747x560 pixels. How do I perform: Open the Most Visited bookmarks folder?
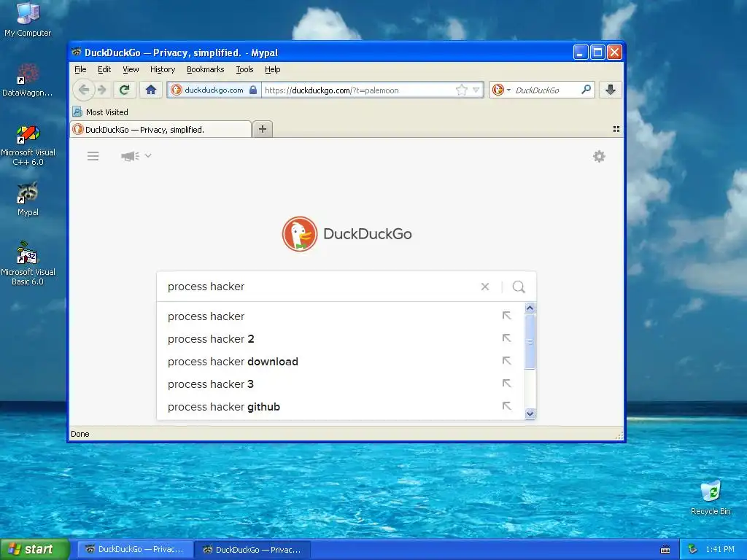click(x=101, y=112)
